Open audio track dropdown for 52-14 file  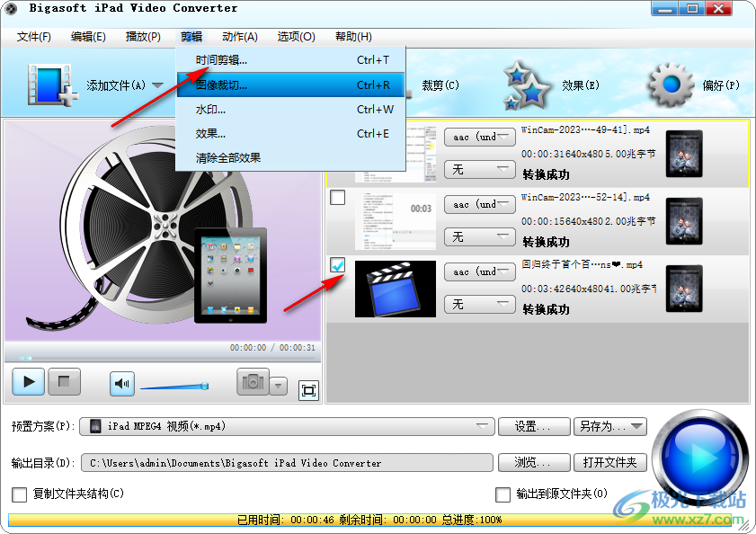click(x=480, y=205)
